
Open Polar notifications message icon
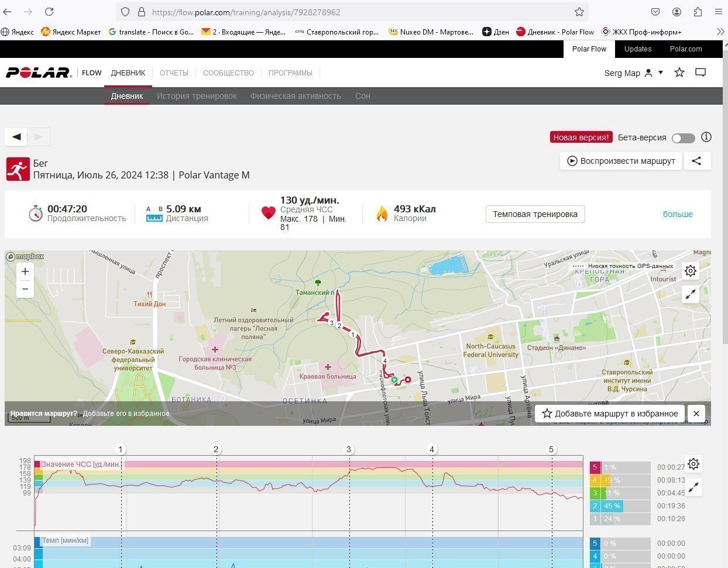tap(700, 73)
